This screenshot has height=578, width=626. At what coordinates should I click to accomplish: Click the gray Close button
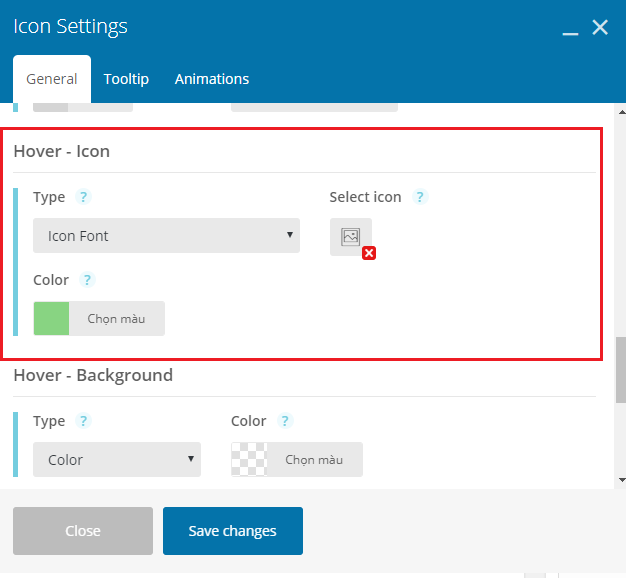(x=83, y=531)
